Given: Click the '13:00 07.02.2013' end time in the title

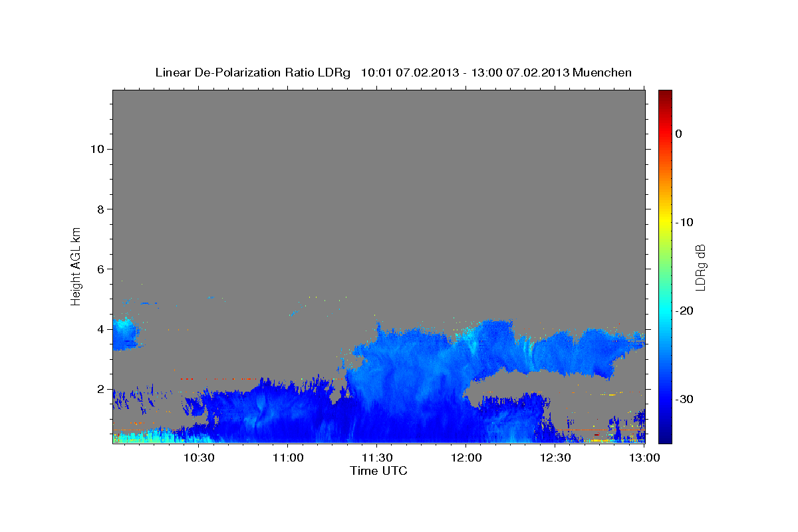Looking at the screenshot, I should (519, 72).
